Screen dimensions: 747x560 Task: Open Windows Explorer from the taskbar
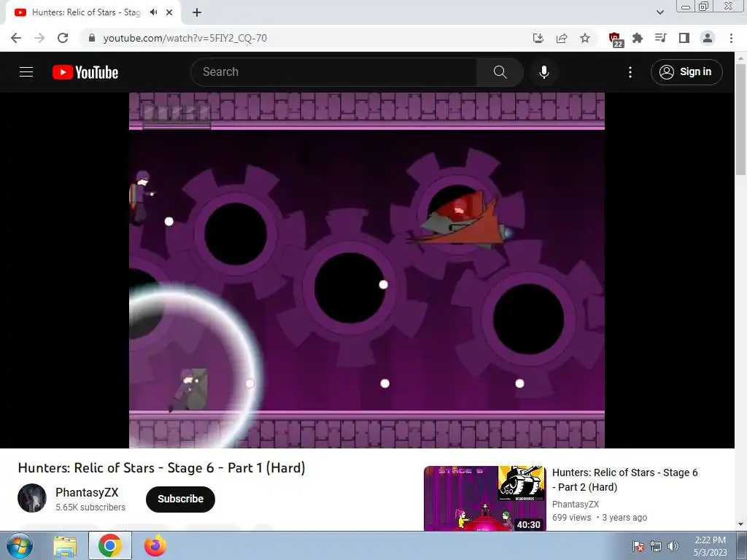pos(65,545)
